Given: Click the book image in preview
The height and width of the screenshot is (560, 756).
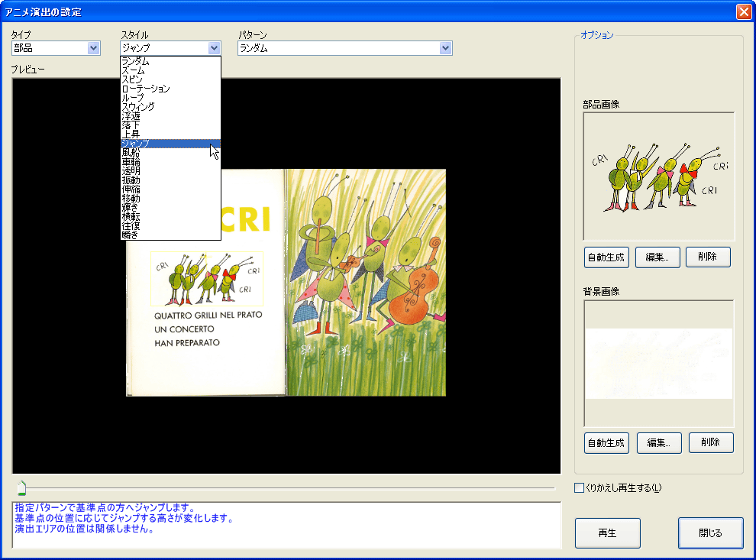Looking at the screenshot, I should tap(286, 283).
